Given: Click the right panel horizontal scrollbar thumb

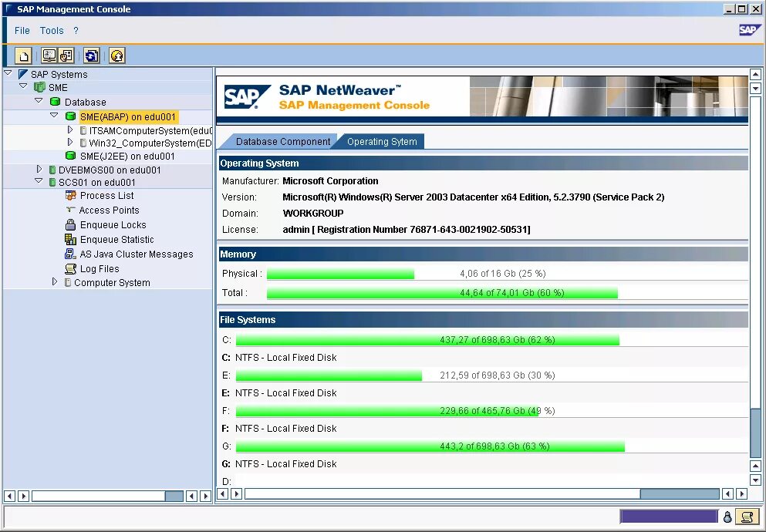Looking at the screenshot, I should (x=680, y=494).
